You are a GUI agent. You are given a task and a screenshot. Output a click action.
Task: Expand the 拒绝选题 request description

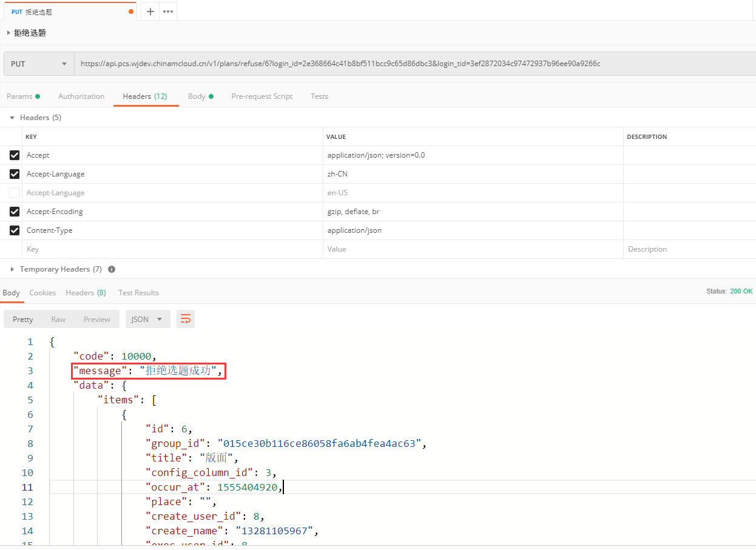pyautogui.click(x=8, y=33)
